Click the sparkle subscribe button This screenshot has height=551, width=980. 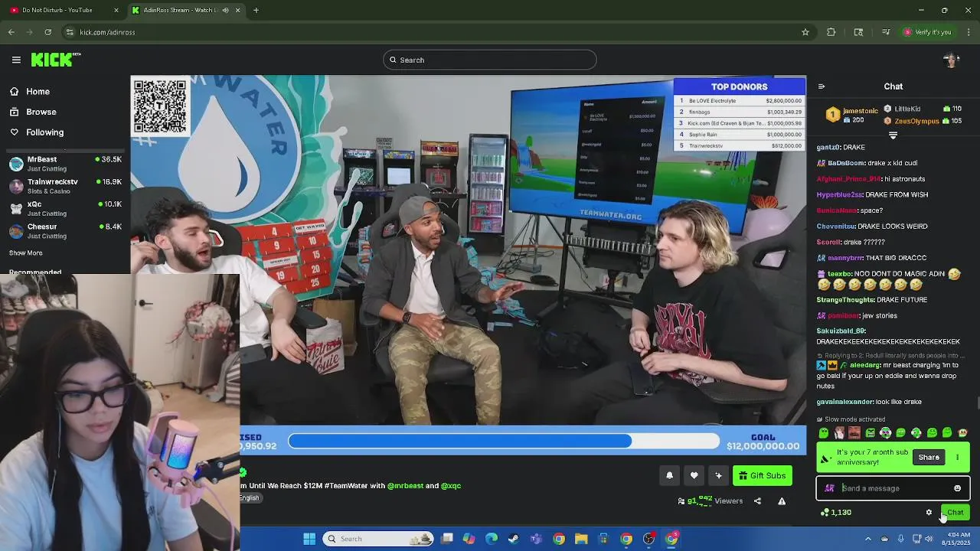(x=718, y=476)
